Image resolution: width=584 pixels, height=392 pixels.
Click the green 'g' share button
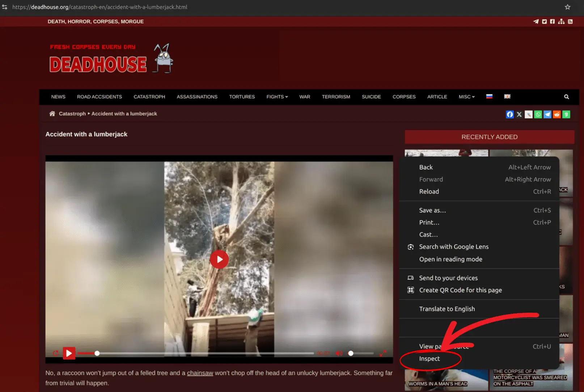[x=566, y=114]
